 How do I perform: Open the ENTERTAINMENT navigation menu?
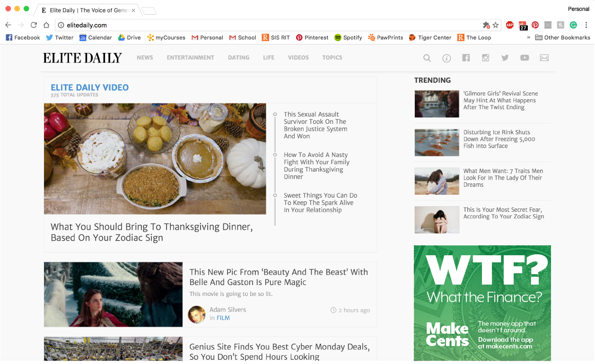click(190, 58)
